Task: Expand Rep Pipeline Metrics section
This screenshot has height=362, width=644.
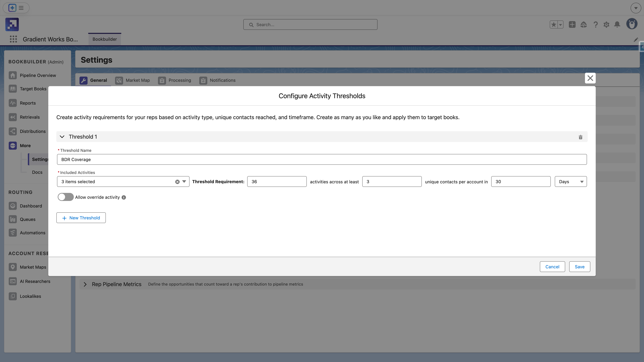Action: click(x=85, y=284)
